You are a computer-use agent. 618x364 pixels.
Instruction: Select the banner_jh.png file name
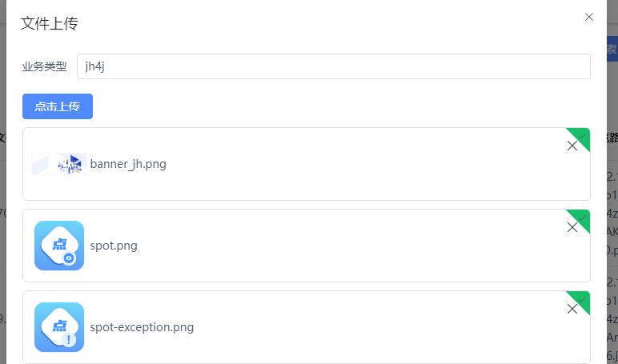click(128, 164)
